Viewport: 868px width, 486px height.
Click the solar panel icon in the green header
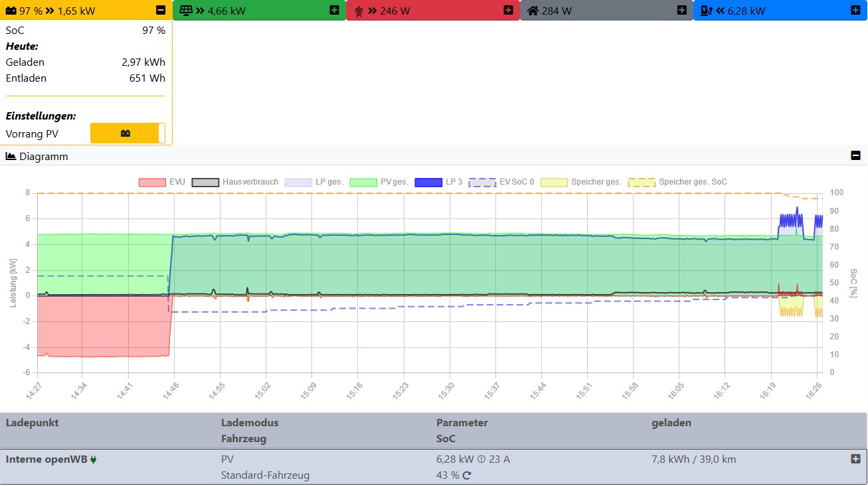coord(185,11)
